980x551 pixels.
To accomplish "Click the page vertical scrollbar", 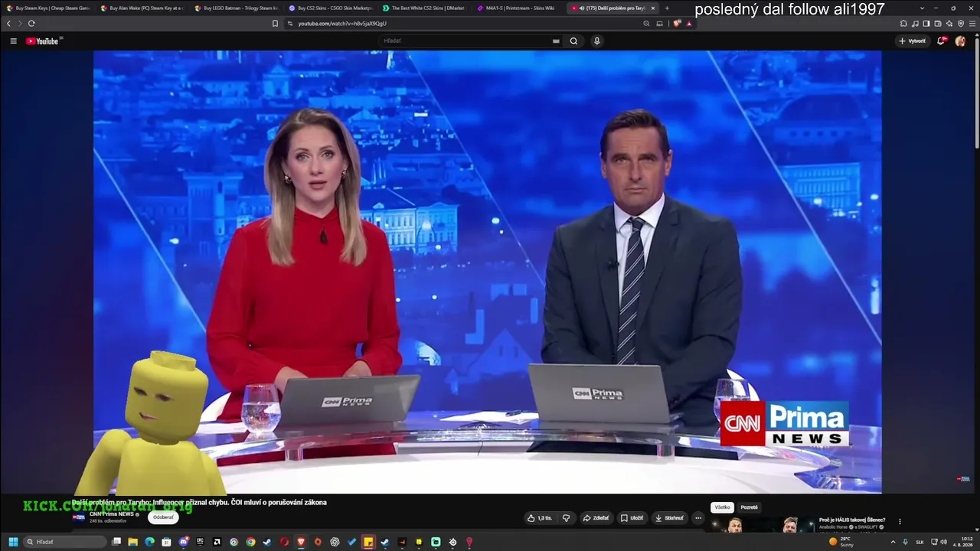I will click(977, 92).
